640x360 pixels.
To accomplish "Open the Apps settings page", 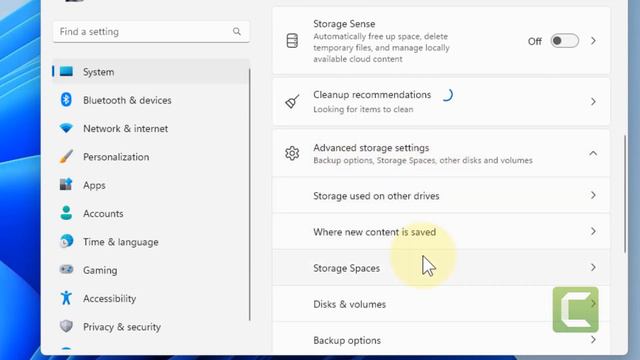I will 151,185.
